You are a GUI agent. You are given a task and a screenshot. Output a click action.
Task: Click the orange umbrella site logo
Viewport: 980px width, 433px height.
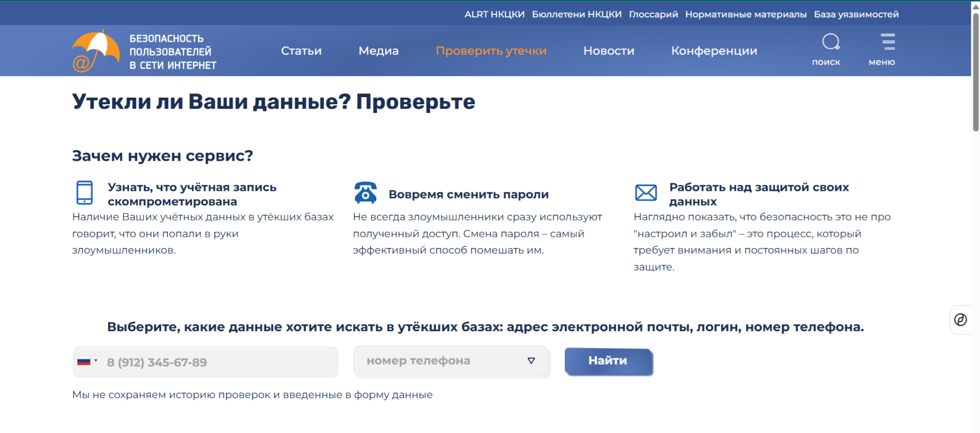[96, 51]
